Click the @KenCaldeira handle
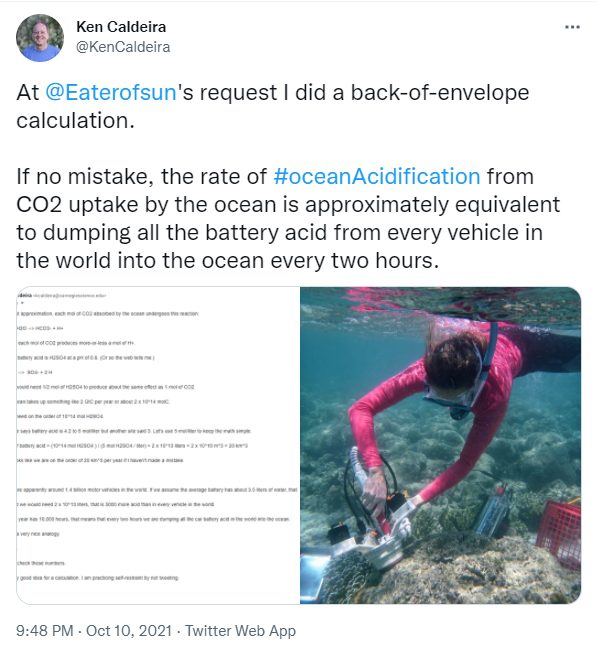 (123, 47)
